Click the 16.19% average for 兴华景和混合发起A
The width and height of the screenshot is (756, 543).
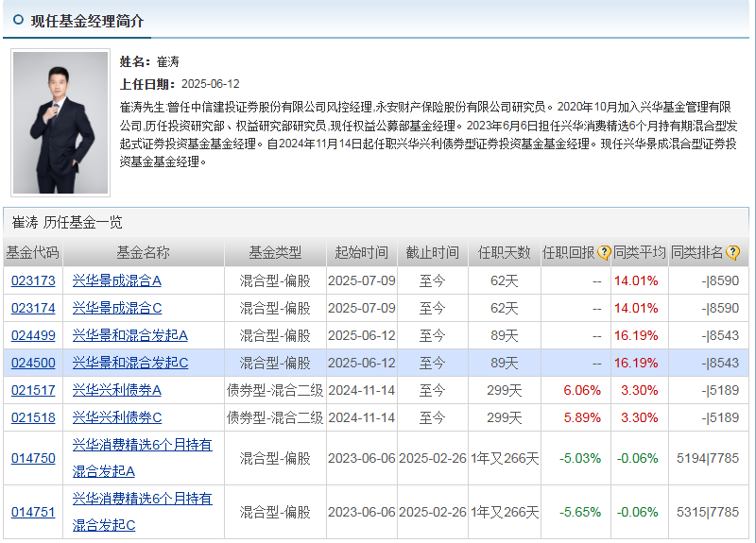636,336
